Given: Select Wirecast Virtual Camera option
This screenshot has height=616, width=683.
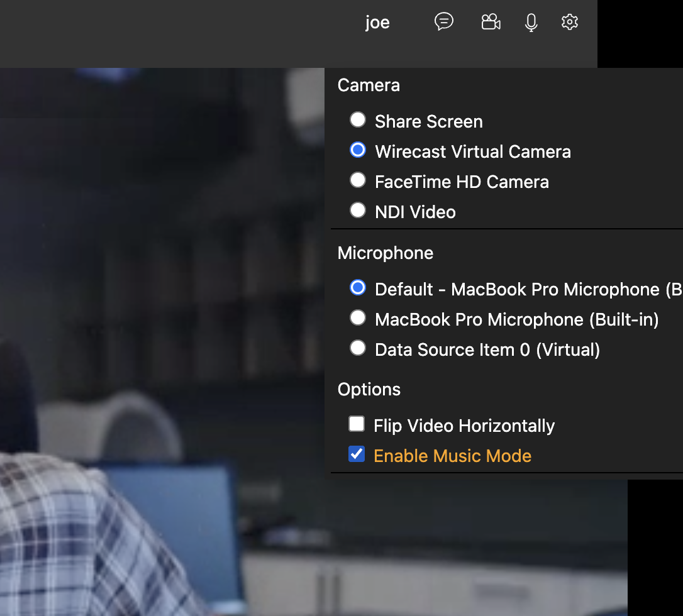Looking at the screenshot, I should click(358, 150).
